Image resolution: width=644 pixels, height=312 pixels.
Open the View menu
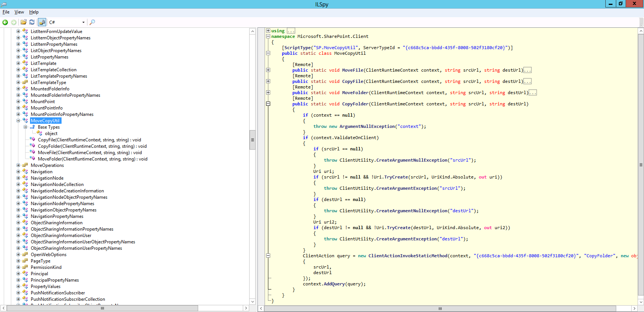coord(19,12)
